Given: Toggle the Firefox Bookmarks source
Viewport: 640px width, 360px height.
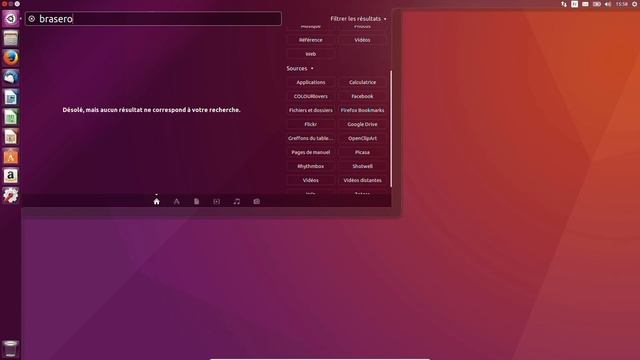Looking at the screenshot, I should pyautogui.click(x=362, y=110).
